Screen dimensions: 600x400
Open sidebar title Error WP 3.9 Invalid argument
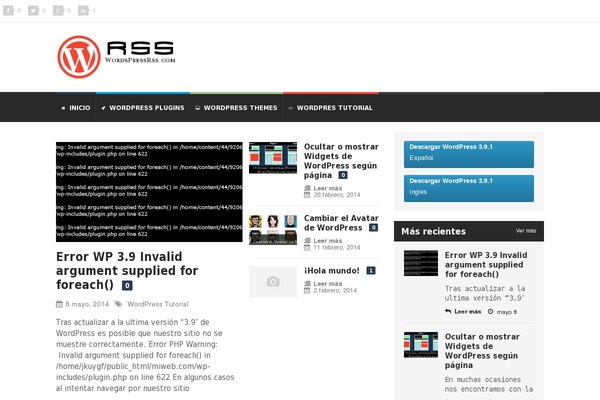(486, 264)
